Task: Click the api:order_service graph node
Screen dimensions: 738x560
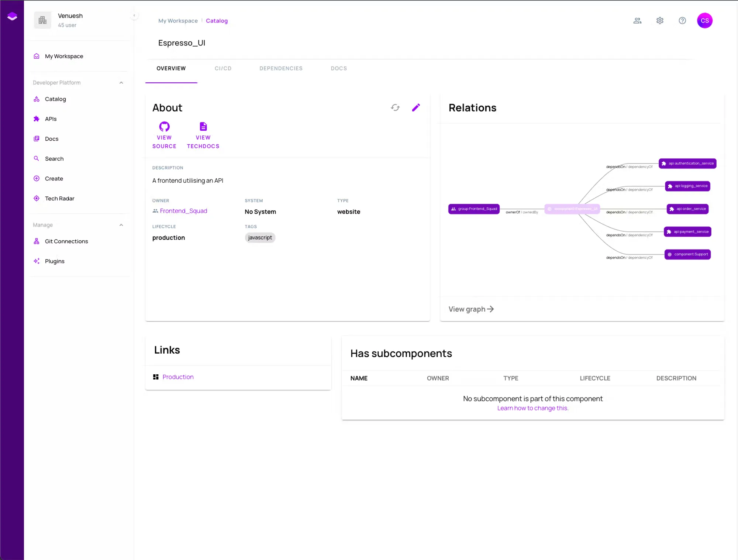Action: click(688, 209)
